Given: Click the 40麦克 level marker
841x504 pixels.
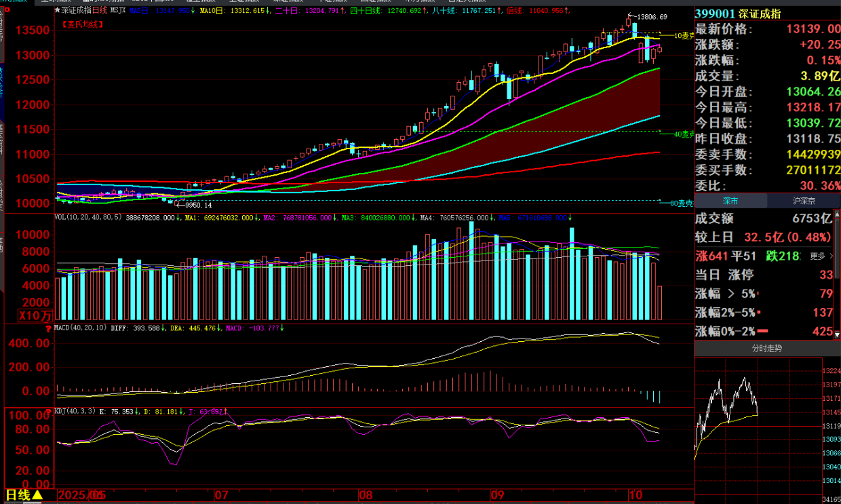Looking at the screenshot, I should pos(681,134).
